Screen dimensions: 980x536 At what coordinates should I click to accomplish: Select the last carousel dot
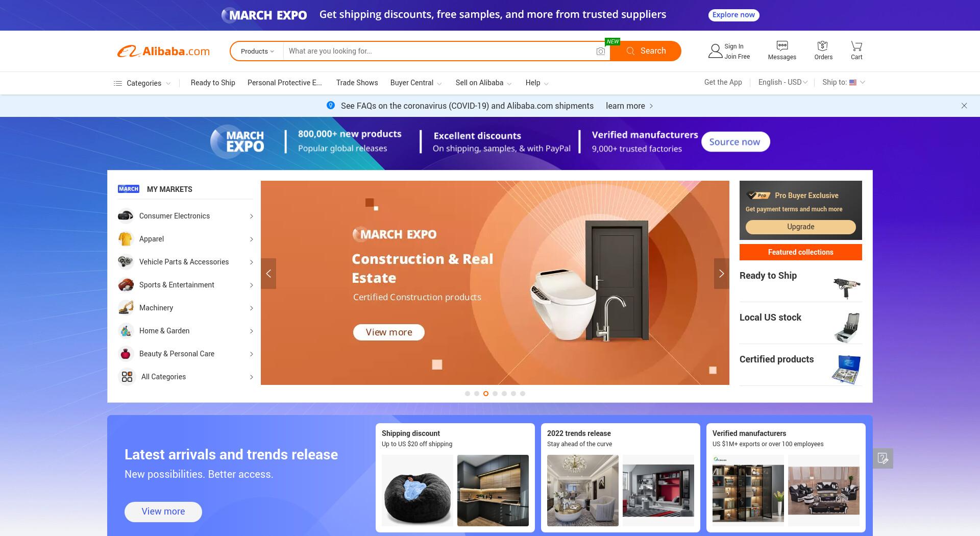523,394
